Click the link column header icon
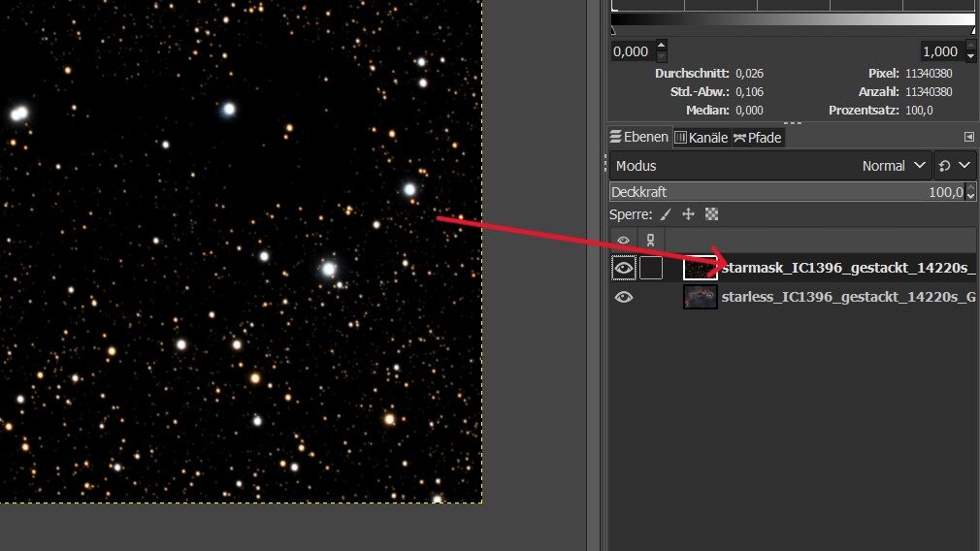This screenshot has height=551, width=980. coord(651,240)
